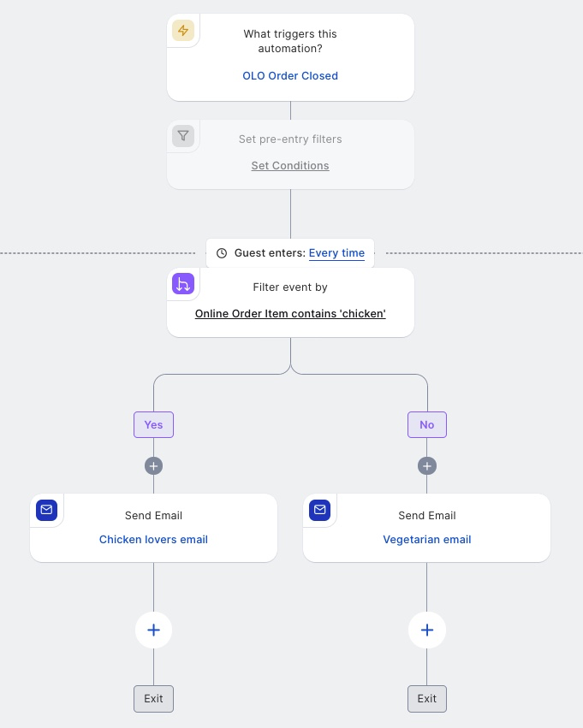
Task: Edit the Online Order Item contains 'chicken' filter
Action: pos(290,314)
